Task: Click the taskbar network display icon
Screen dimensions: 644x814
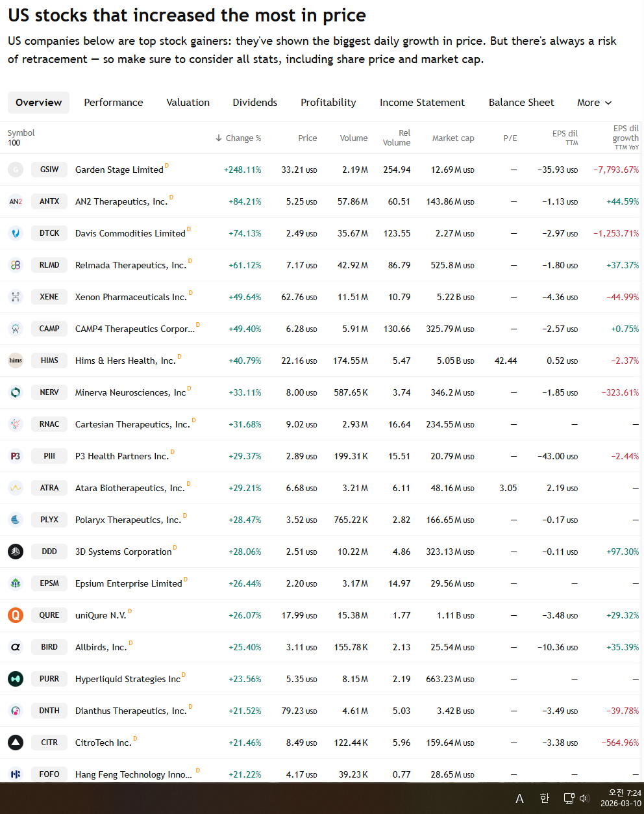Action: 569,798
